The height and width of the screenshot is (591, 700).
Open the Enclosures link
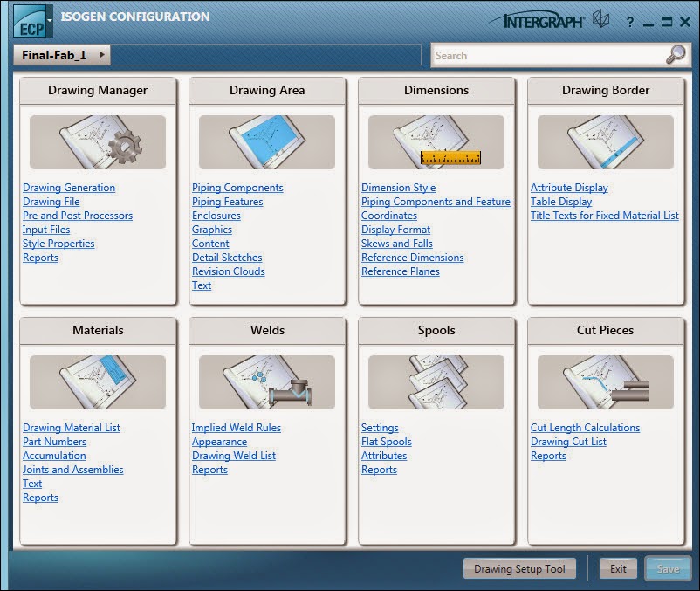pyautogui.click(x=216, y=216)
